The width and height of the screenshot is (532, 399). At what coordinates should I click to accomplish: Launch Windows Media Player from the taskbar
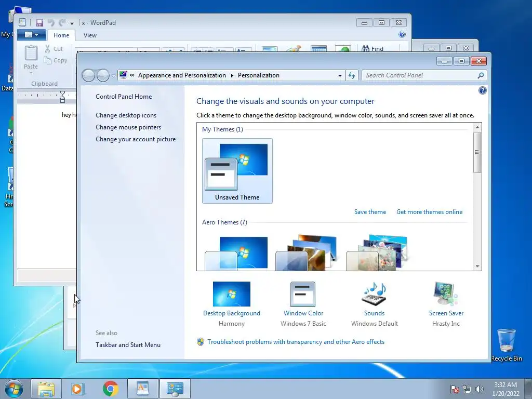(78, 389)
